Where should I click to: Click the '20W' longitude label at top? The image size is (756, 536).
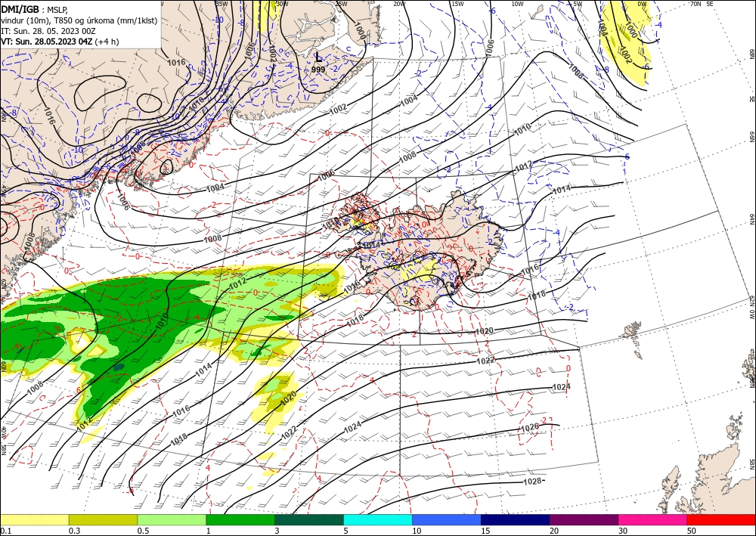398,4
